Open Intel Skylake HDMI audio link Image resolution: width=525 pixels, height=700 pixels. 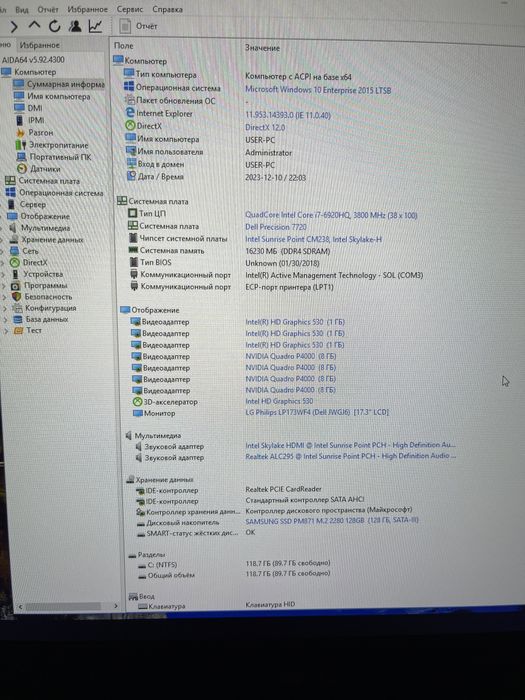point(350,445)
